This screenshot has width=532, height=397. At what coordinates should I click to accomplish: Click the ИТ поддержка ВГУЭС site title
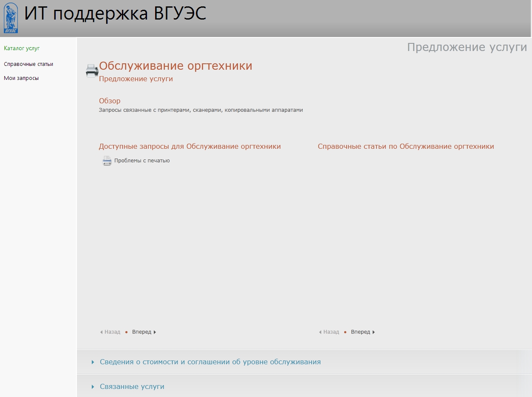point(115,14)
